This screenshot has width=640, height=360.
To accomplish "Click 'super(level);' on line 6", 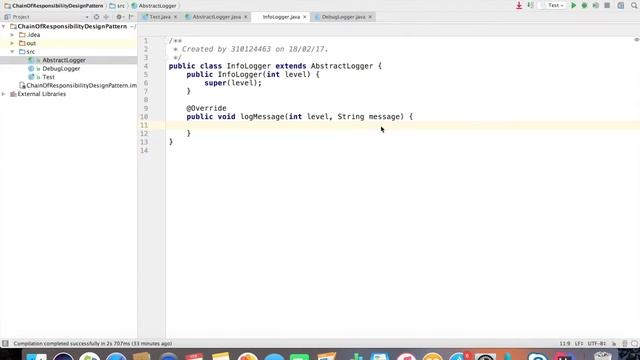I will 233,83.
